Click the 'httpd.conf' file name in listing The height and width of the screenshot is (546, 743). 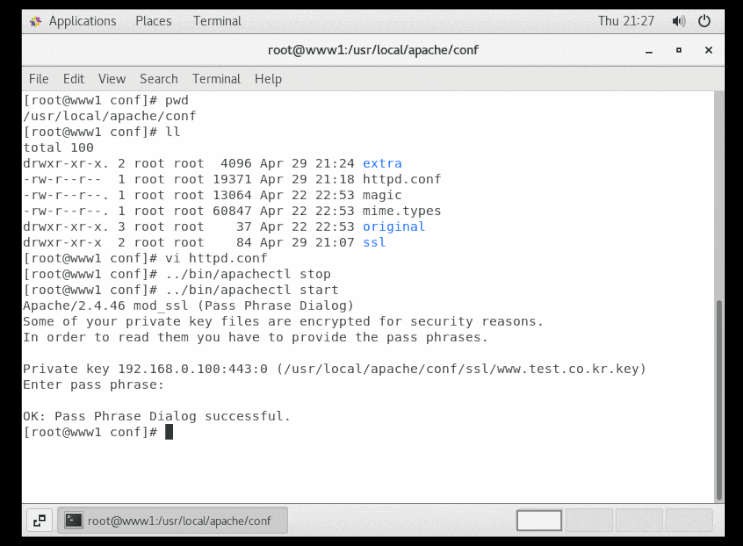[x=401, y=179]
